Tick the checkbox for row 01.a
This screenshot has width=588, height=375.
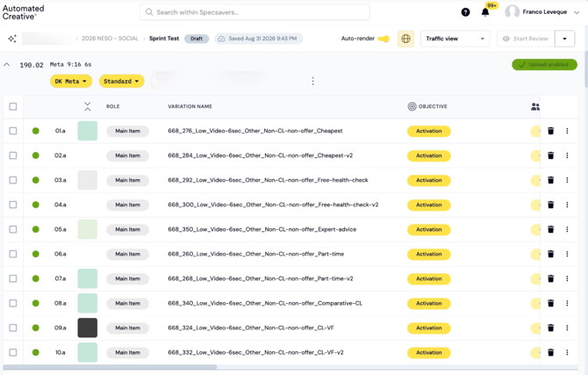click(13, 131)
